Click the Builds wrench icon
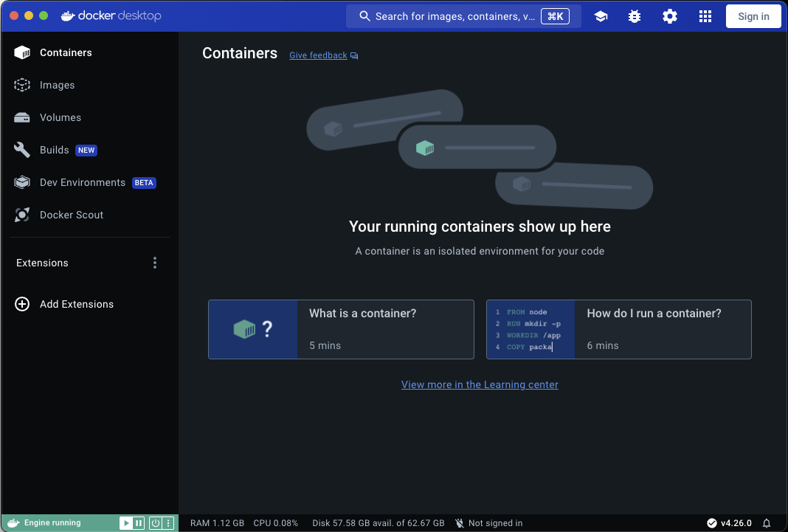This screenshot has height=532, width=788. (22, 150)
